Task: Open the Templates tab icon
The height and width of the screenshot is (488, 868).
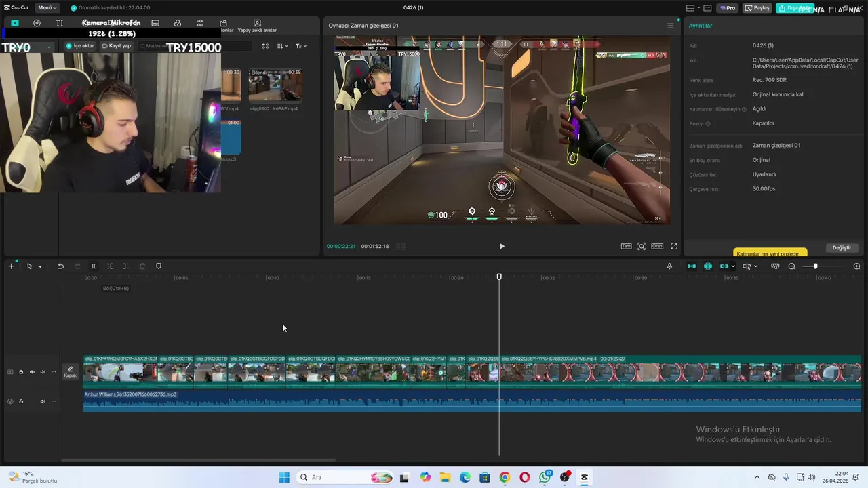Action: (224, 23)
